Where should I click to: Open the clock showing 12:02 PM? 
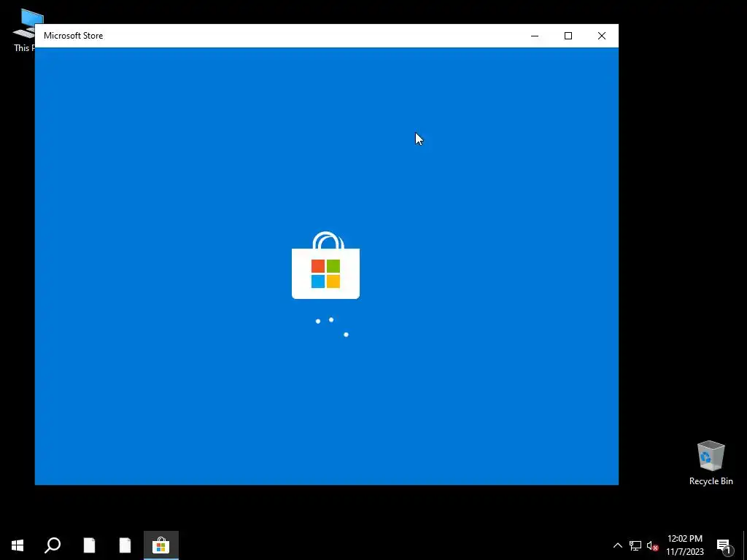click(x=684, y=545)
